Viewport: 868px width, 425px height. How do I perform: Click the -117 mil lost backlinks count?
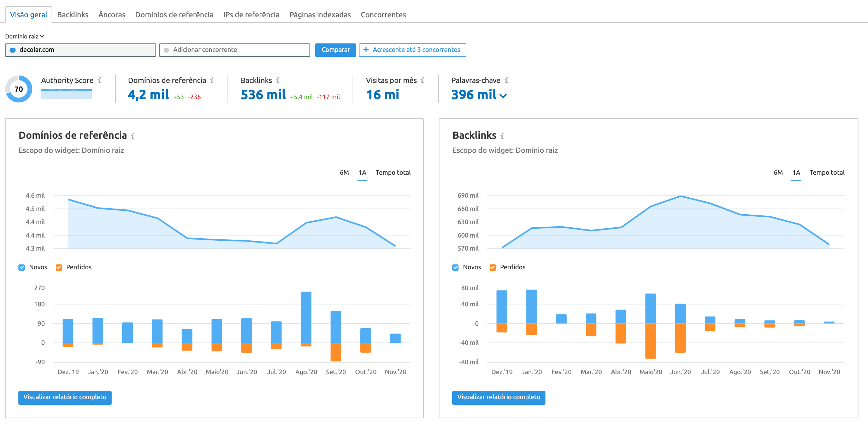tap(328, 97)
